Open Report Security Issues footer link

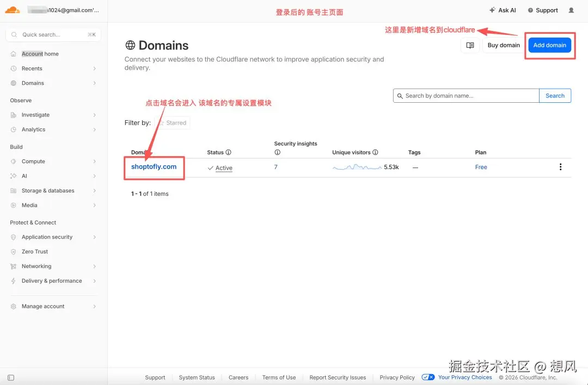coord(338,377)
